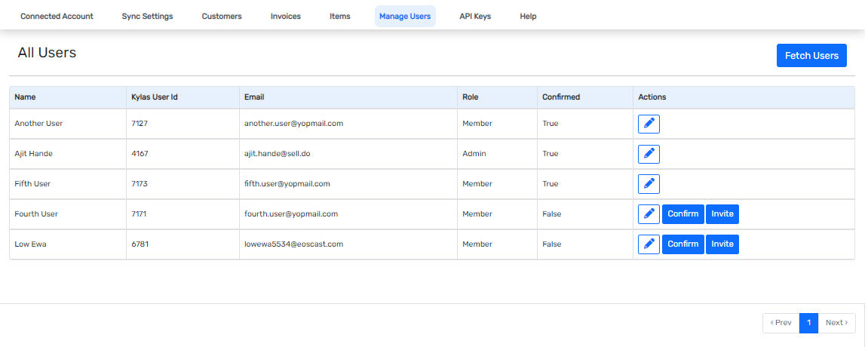Select the Items tab
The width and height of the screenshot is (868, 347).
click(x=339, y=17)
